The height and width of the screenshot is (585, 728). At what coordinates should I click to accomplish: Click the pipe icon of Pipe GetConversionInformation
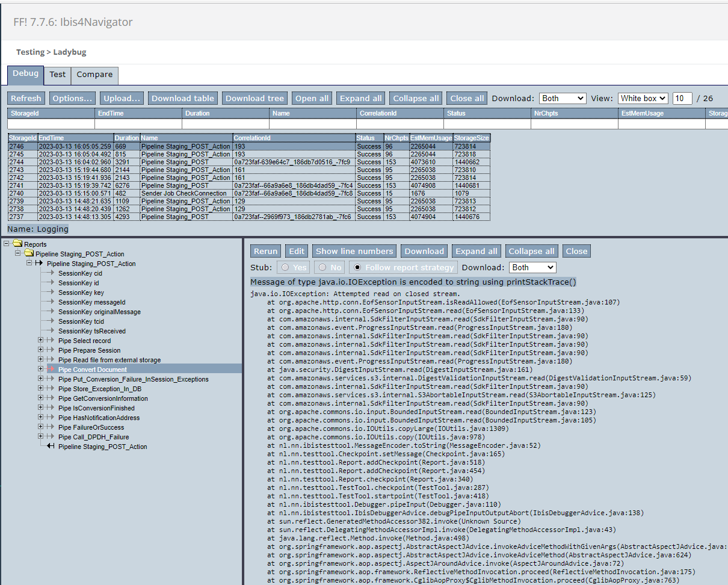(x=51, y=398)
